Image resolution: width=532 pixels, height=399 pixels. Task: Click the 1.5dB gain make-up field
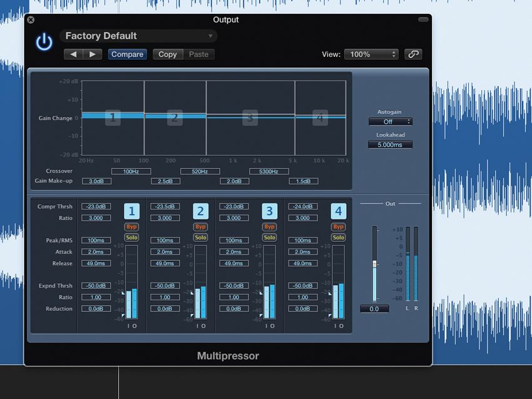coord(304,181)
